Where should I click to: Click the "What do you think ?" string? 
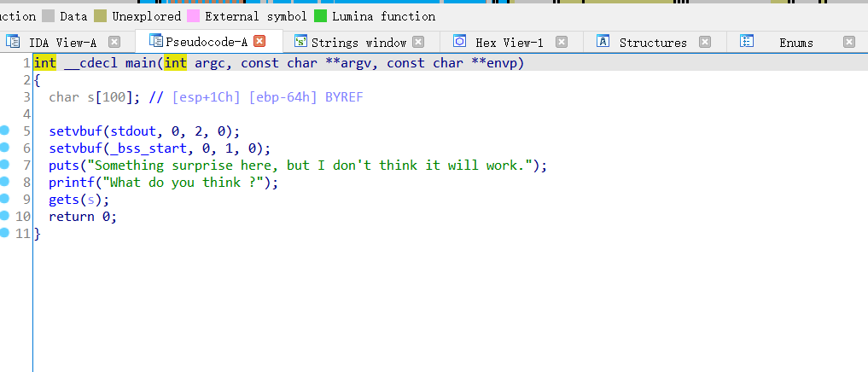click(183, 182)
